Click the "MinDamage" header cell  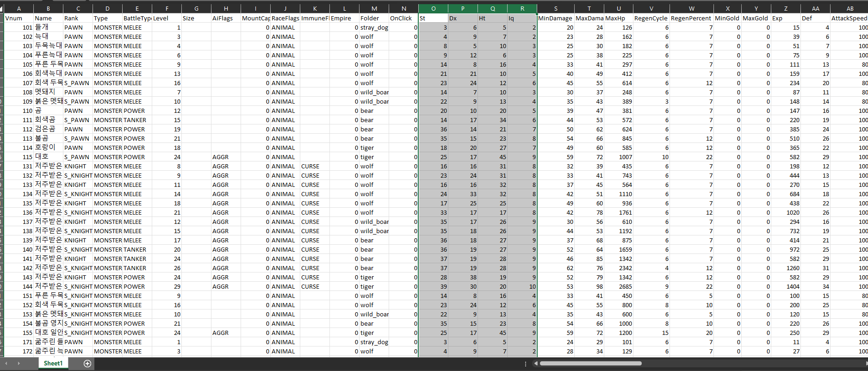[x=556, y=19]
